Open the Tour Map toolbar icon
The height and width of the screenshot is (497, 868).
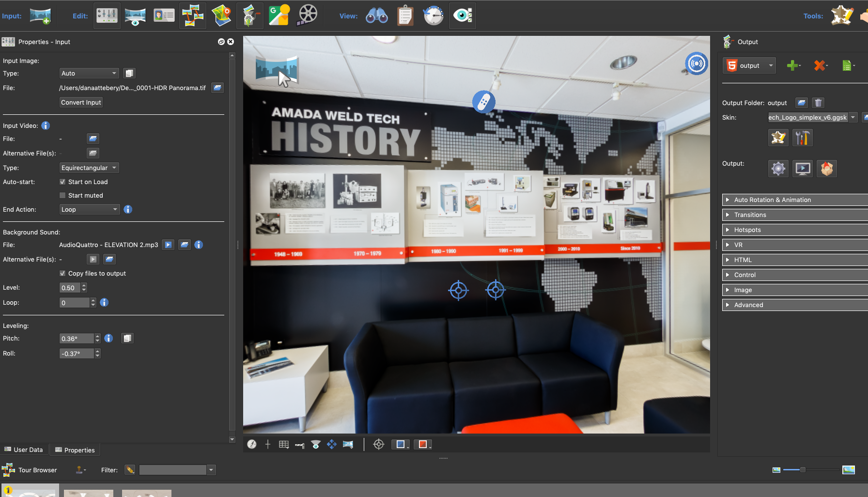point(221,16)
